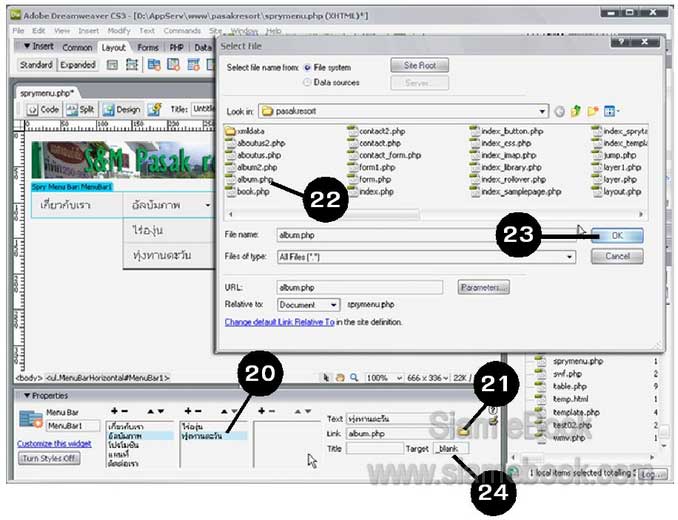
Task: Switch to the Common insert tab
Action: [x=77, y=47]
